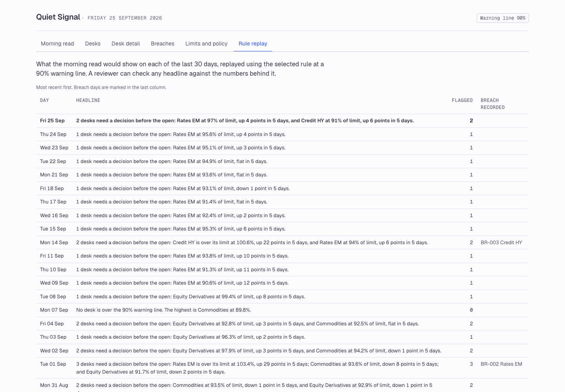Select the Mon 31 Aug day cell

coord(54,385)
